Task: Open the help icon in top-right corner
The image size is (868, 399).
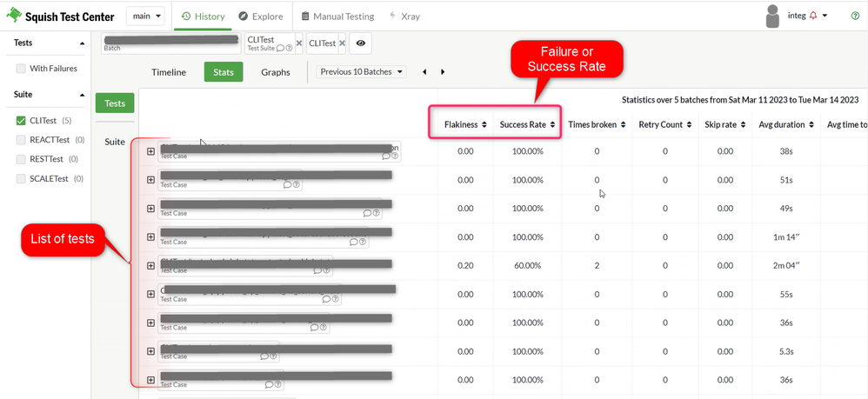Action: click(x=855, y=16)
